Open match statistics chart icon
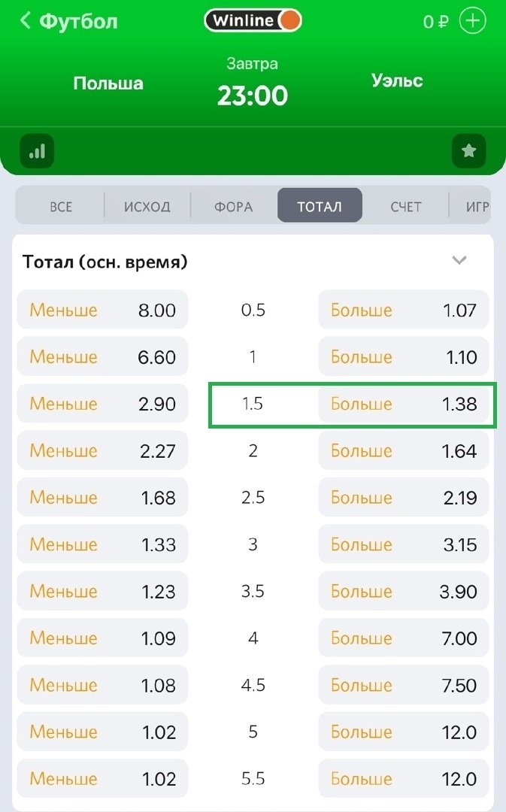 38,152
